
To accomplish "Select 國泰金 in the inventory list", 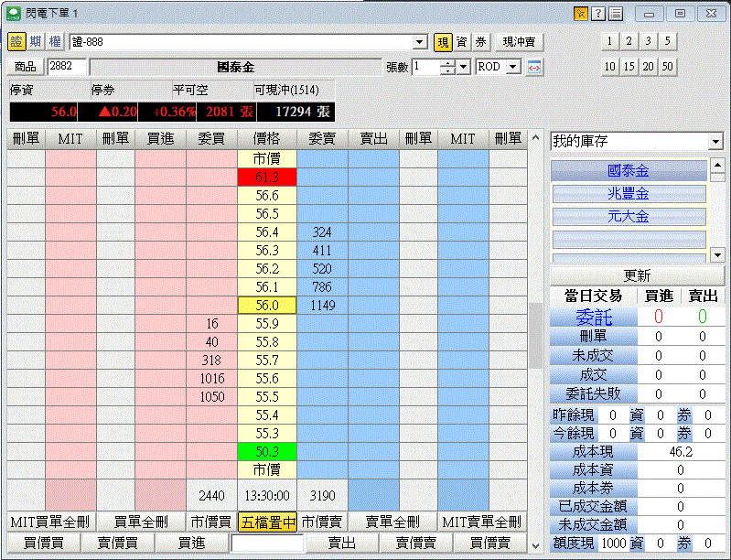I will (629, 171).
